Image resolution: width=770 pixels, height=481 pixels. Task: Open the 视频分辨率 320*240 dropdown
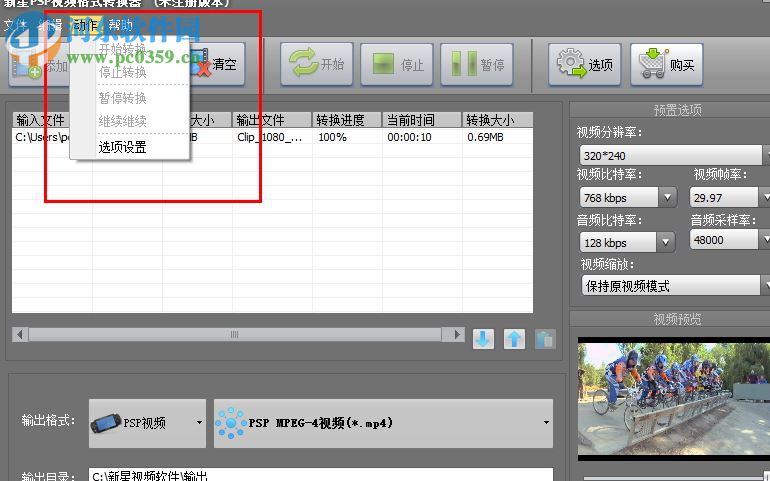click(675, 156)
